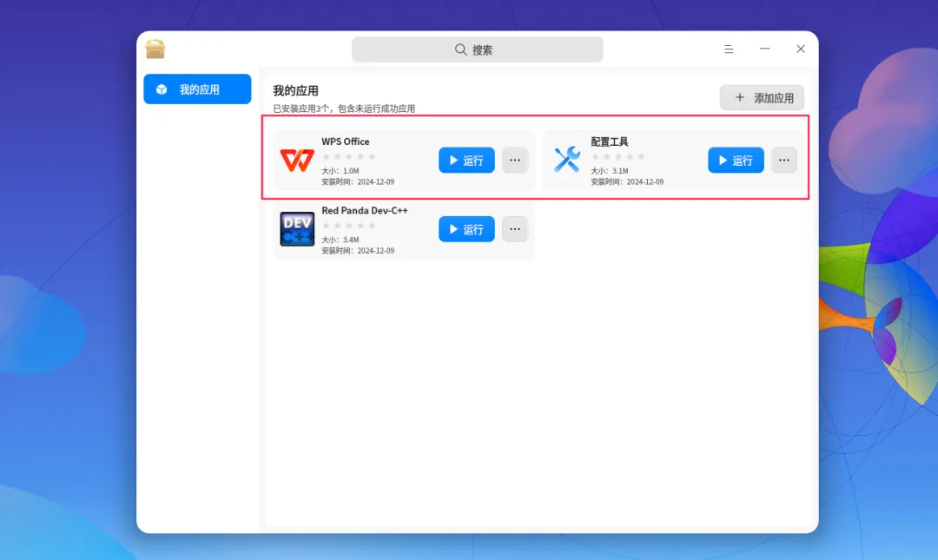The height and width of the screenshot is (560, 938).
Task: Click the magnifier icon in the search bar
Action: [460, 49]
